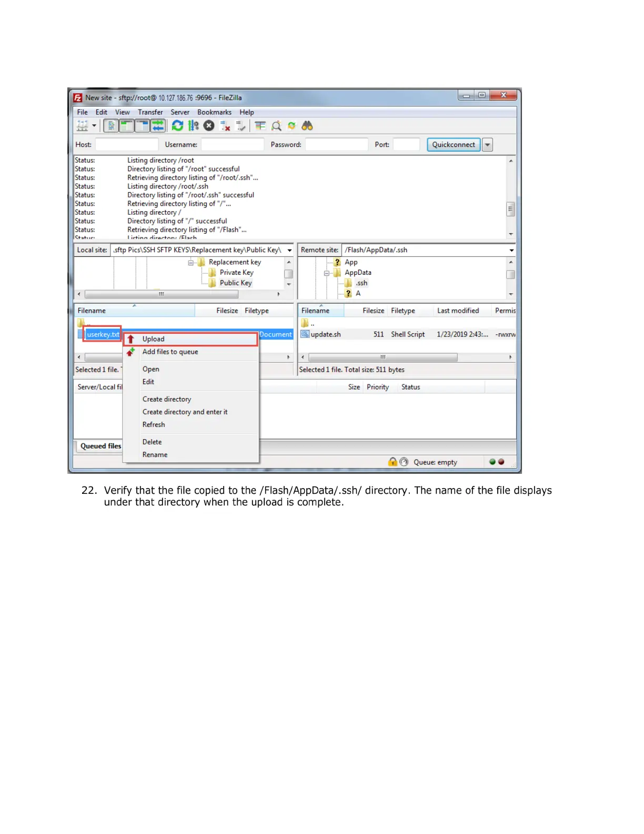Select the .ssh remote folder
This screenshot has height=834, width=644.
(361, 283)
